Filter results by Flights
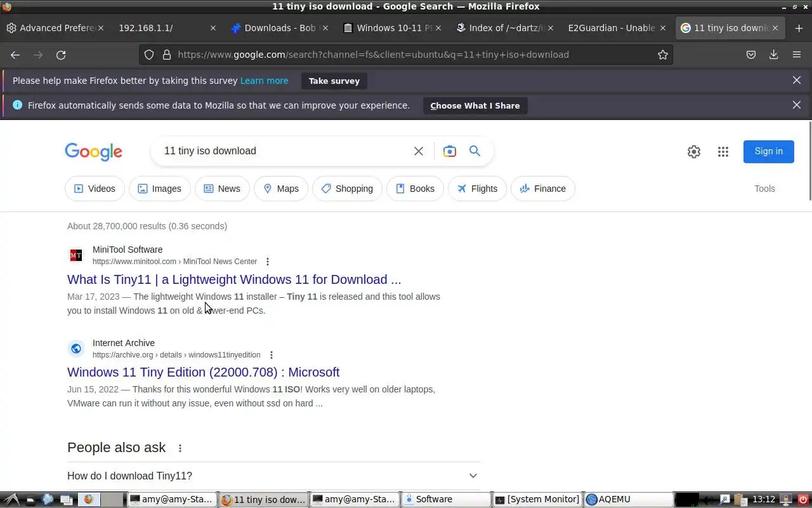812x508 pixels. [477, 189]
